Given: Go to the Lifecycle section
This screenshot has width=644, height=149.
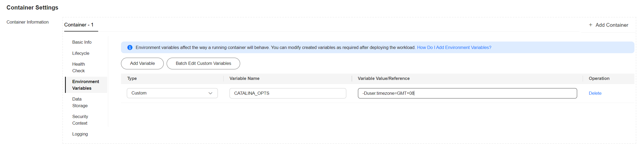Looking at the screenshot, I should click(x=81, y=53).
